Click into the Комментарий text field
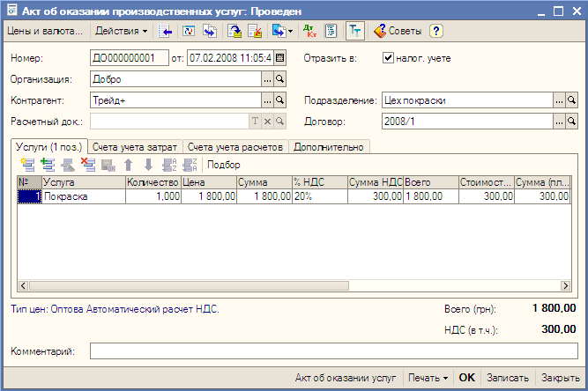The image size is (588, 391). tap(333, 351)
